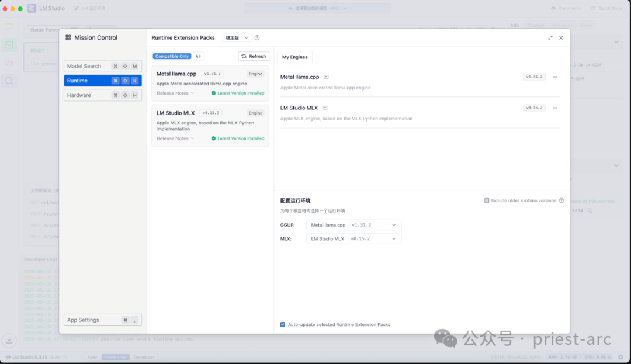This screenshot has width=631, height=364.
Task: Click 配置运行环境 heading
Action: pos(296,201)
